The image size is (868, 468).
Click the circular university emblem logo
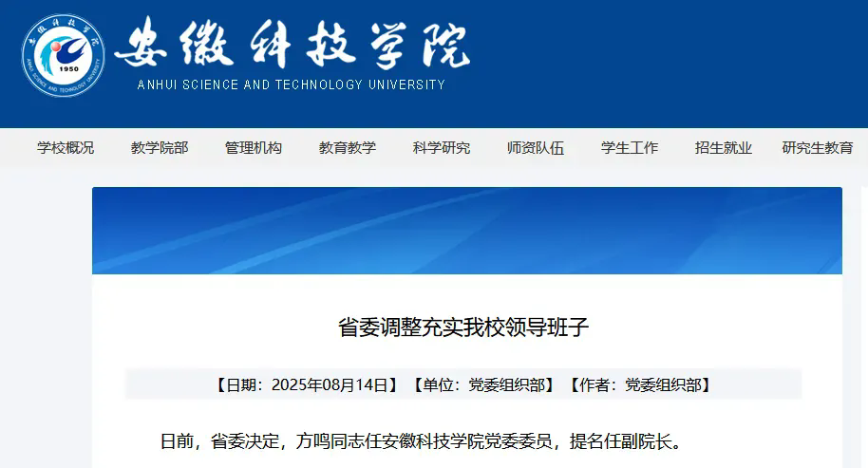pos(65,59)
